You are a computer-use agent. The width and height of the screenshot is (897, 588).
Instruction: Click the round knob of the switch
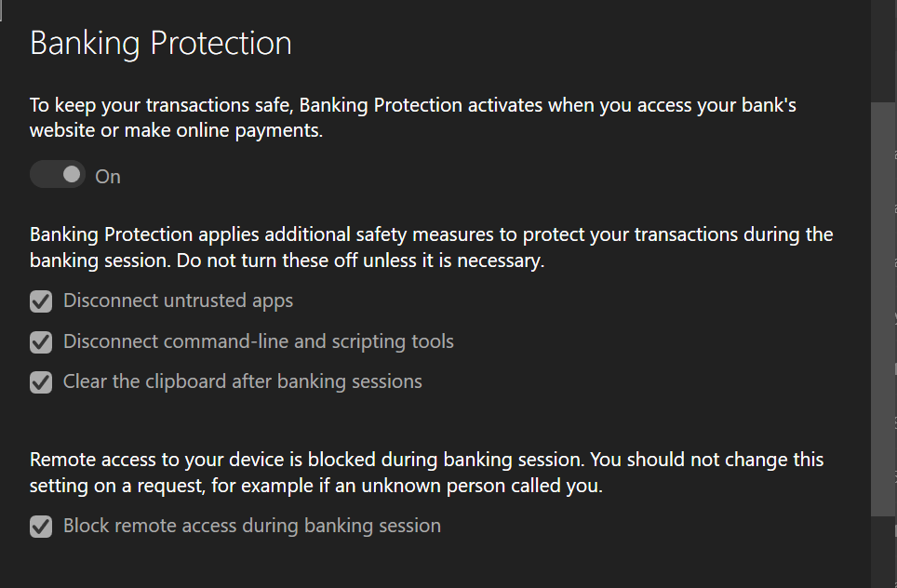(x=72, y=175)
